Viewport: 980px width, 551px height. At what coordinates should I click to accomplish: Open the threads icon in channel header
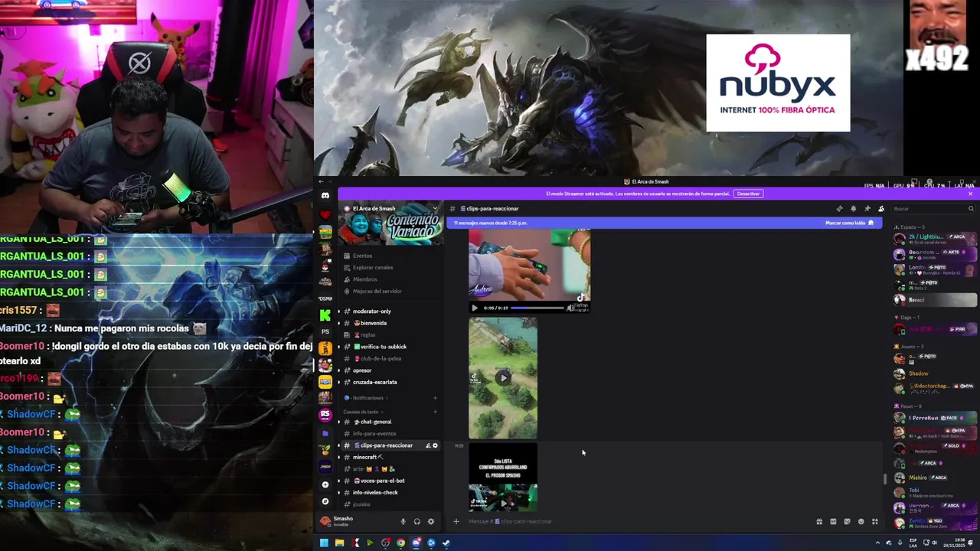[840, 208]
